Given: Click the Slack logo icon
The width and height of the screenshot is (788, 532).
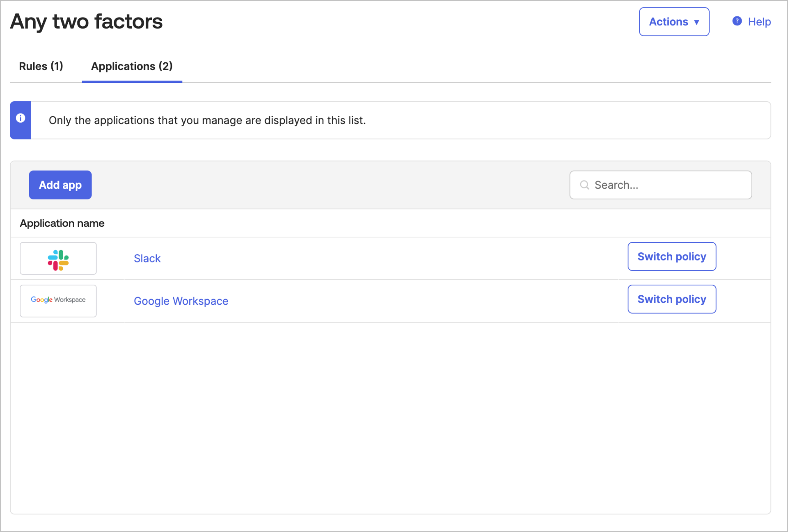Looking at the screenshot, I should coord(58,258).
